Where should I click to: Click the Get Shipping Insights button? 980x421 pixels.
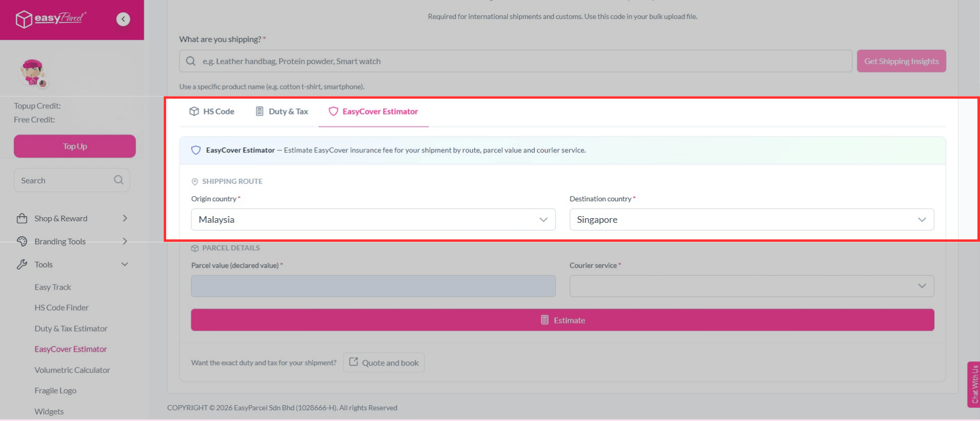(x=902, y=61)
